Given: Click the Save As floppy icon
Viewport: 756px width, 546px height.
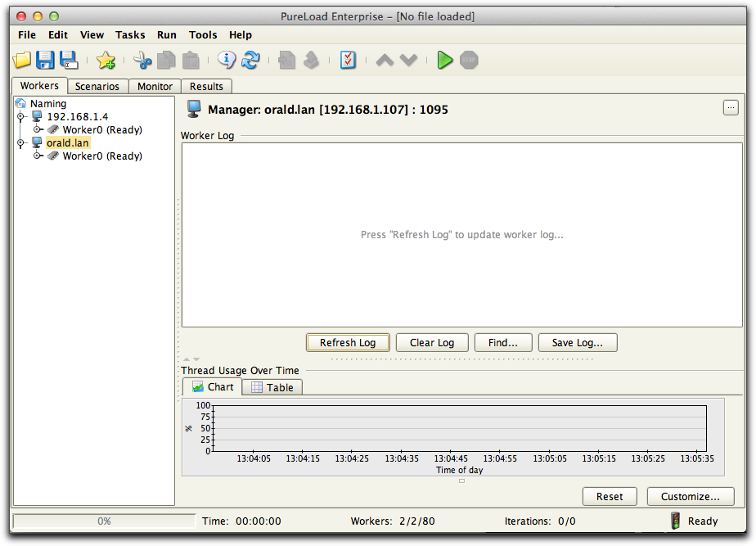Looking at the screenshot, I should pos(69,61).
